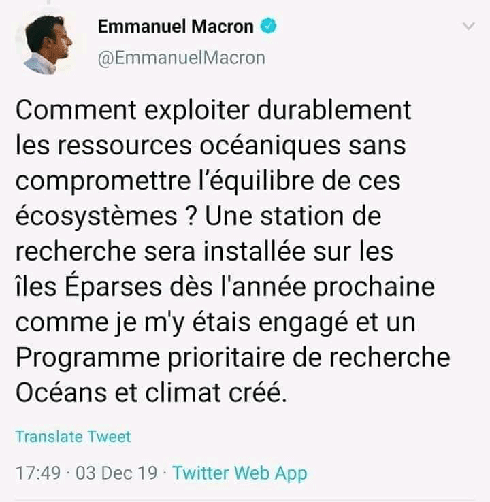Viewport: 490px width, 502px height.
Task: Click the 17:49 timestamp
Action: coord(38,473)
